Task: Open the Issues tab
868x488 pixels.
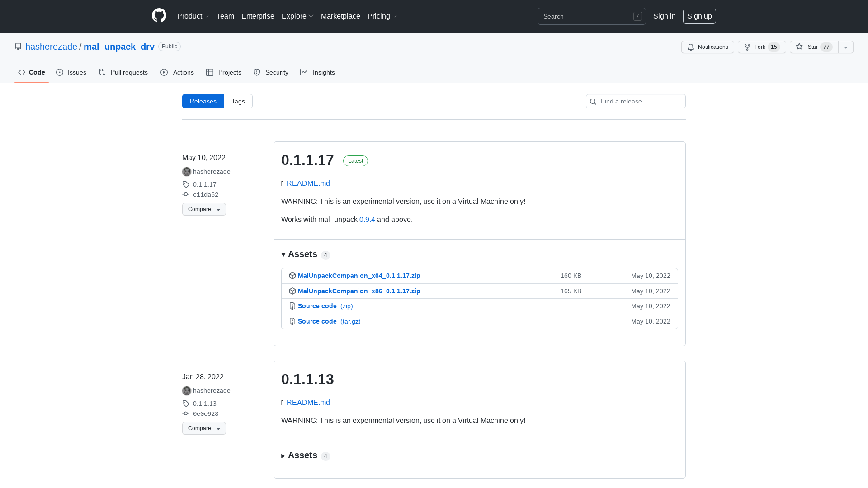Action: click(x=71, y=72)
